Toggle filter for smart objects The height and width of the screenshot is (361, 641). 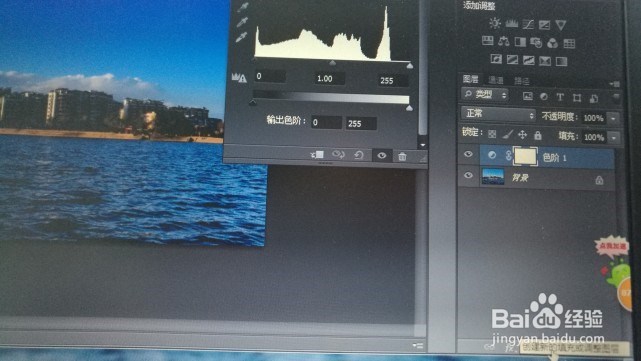[x=594, y=98]
